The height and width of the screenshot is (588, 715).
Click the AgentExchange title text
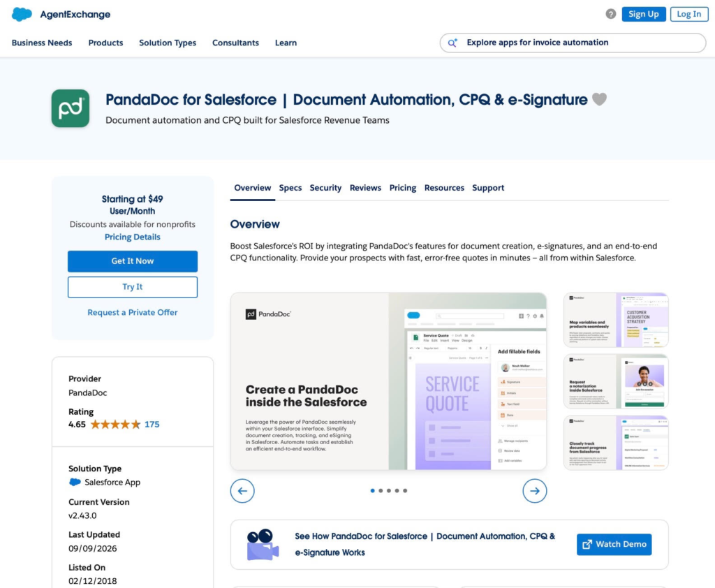[75, 15]
